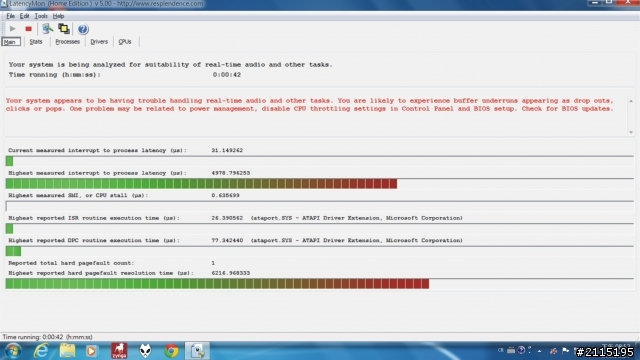Open the Zynga taskbar icon
640x360 pixels.
119,351
